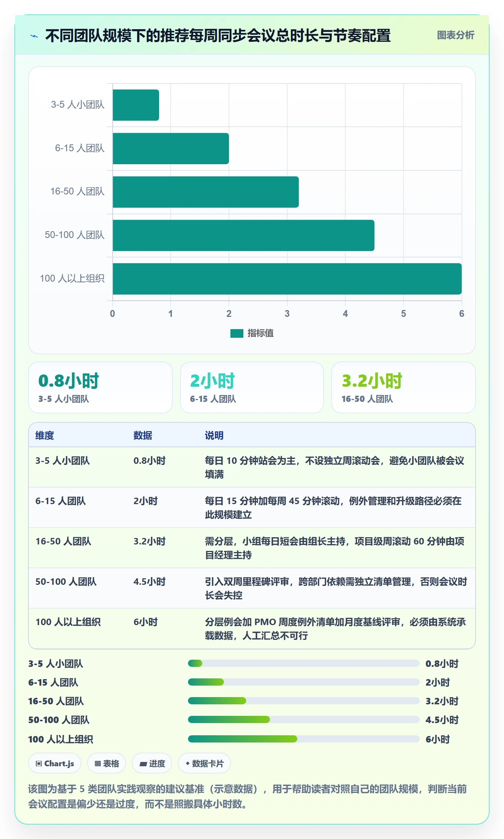The width and height of the screenshot is (504, 839).
Task: Select the 16-50 人团队 chart bar
Action: (206, 192)
